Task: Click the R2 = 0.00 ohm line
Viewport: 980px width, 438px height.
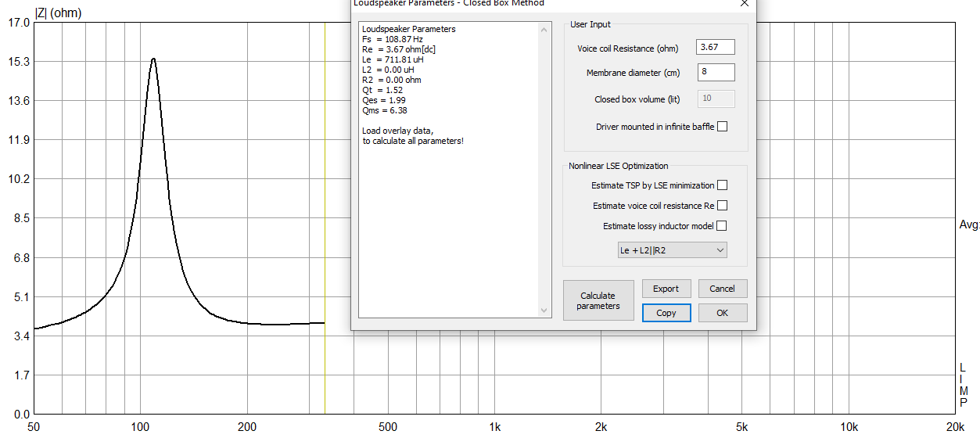Action: 392,80
